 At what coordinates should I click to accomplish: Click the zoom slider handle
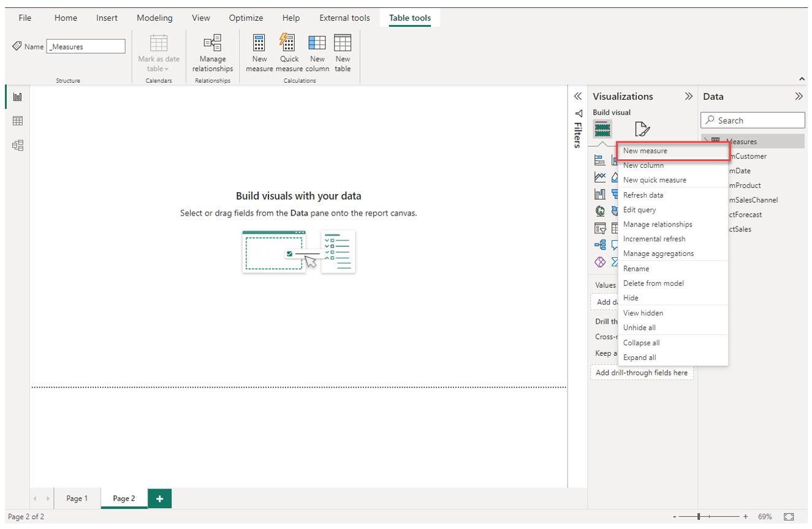coord(699,517)
